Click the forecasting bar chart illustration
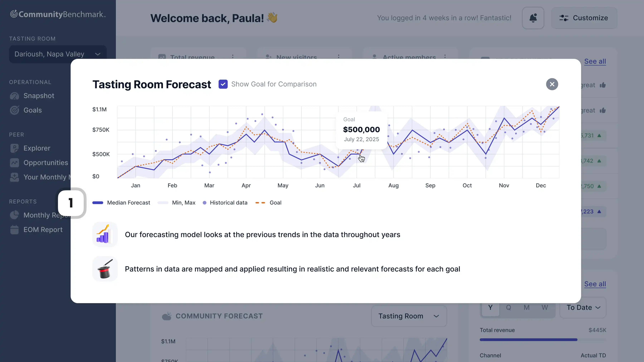Image resolution: width=644 pixels, height=362 pixels. click(x=105, y=234)
